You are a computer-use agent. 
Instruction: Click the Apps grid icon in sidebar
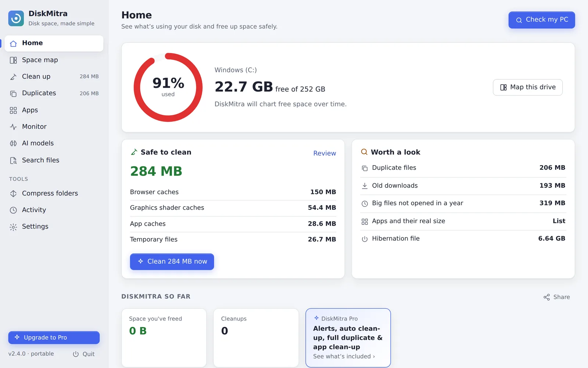tap(14, 110)
